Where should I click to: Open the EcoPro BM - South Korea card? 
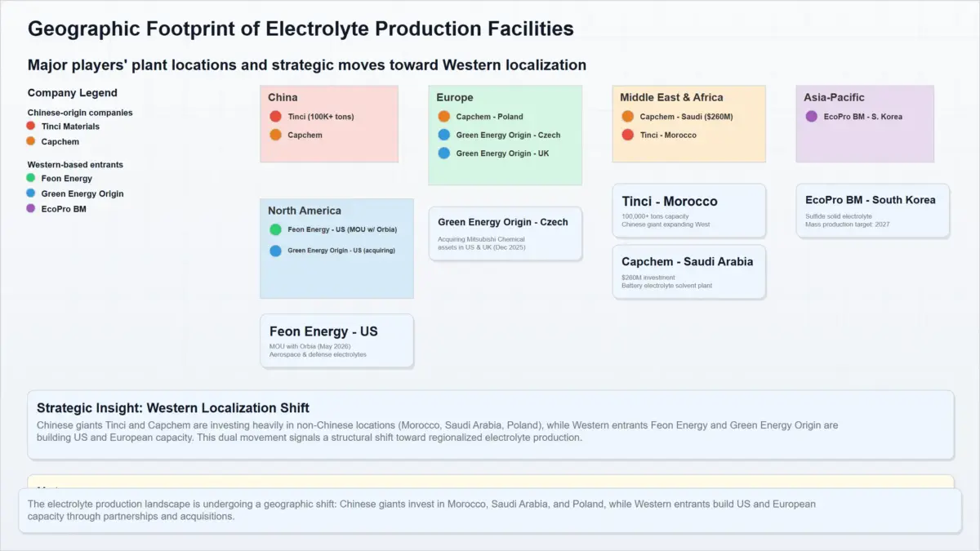pyautogui.click(x=873, y=211)
